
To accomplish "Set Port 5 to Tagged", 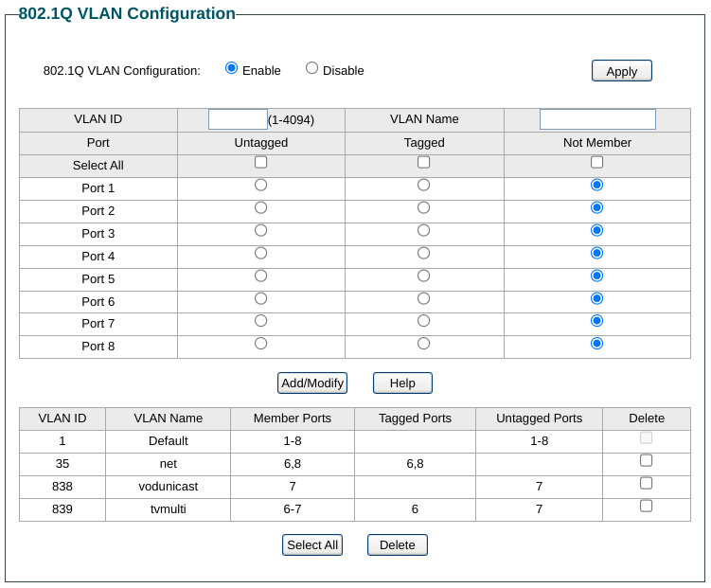I will [423, 276].
